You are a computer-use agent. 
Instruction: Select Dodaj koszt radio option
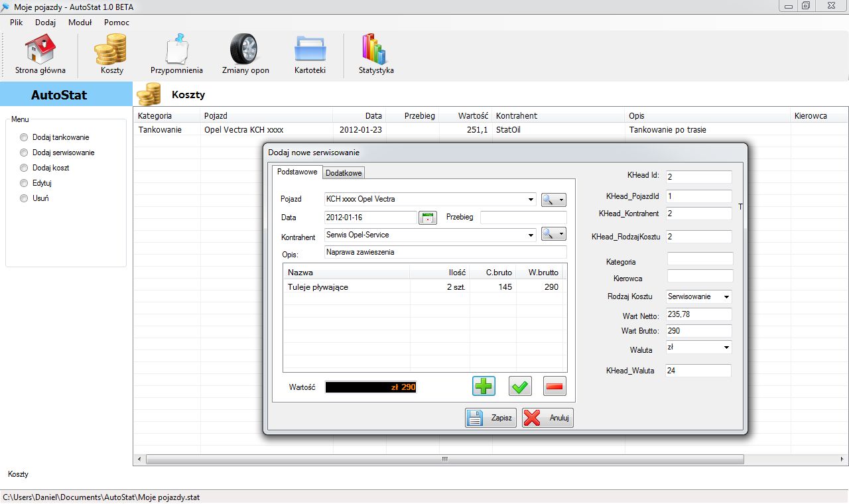pyautogui.click(x=25, y=168)
